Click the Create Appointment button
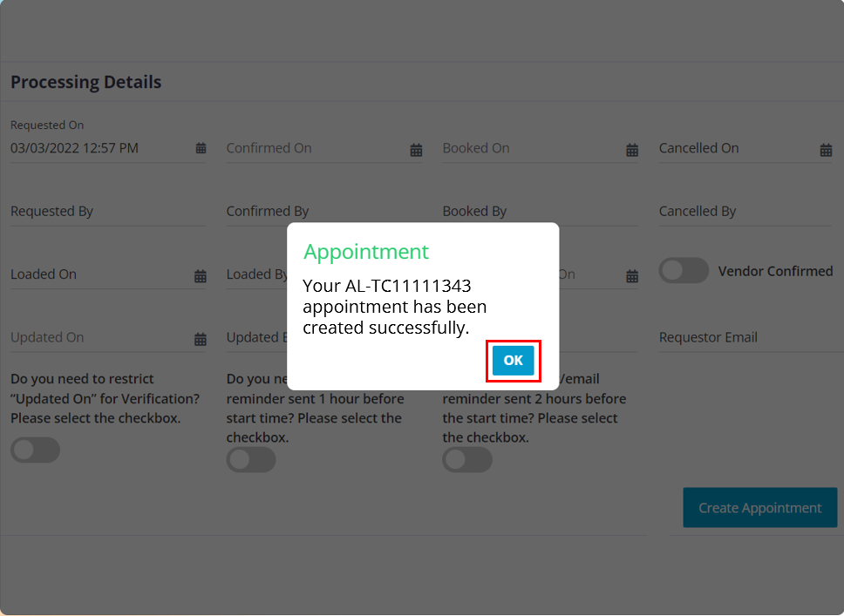The image size is (844, 616). [759, 508]
